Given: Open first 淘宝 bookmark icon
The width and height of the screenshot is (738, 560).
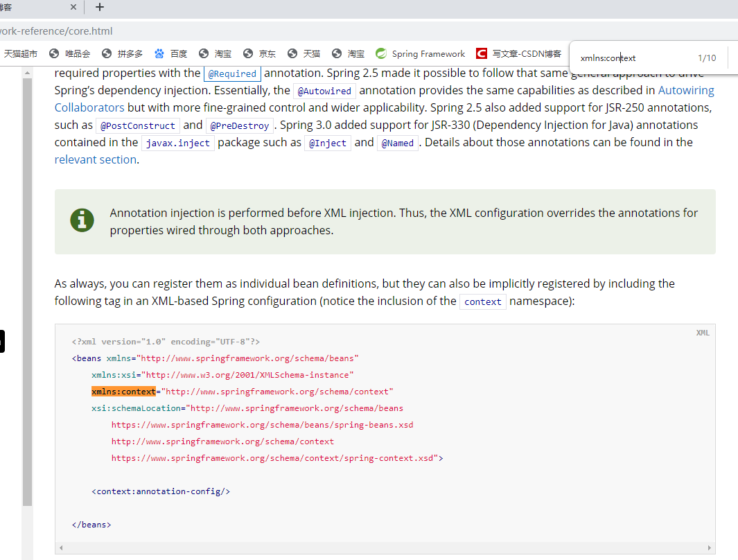Looking at the screenshot, I should [x=203, y=53].
